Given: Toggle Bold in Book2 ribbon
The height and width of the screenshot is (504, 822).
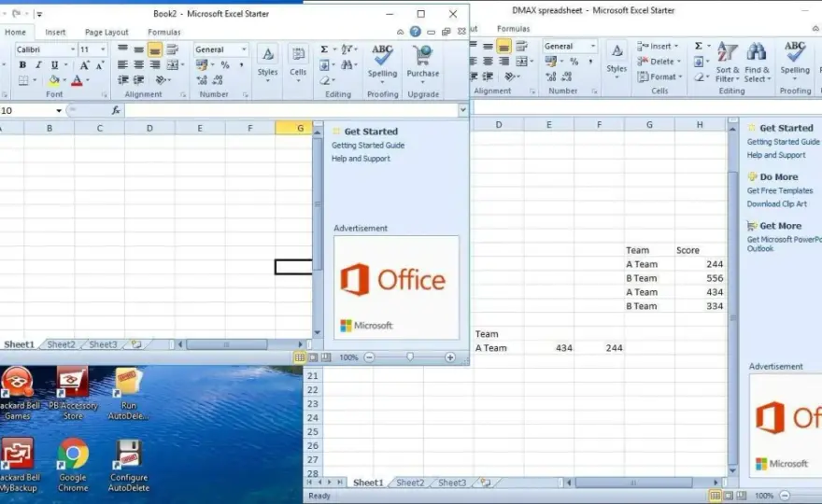Looking at the screenshot, I should [22, 65].
